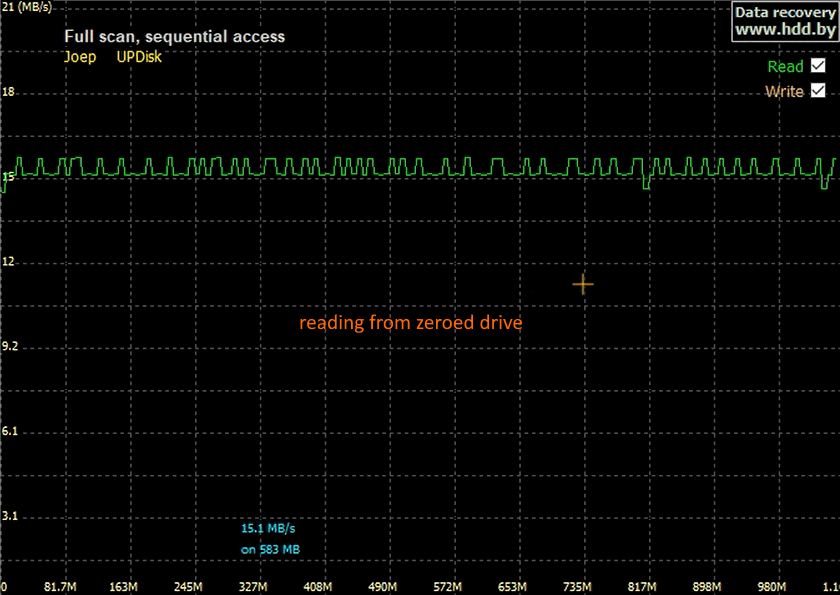
Task: Click the '572M' x-axis label
Action: (447, 587)
